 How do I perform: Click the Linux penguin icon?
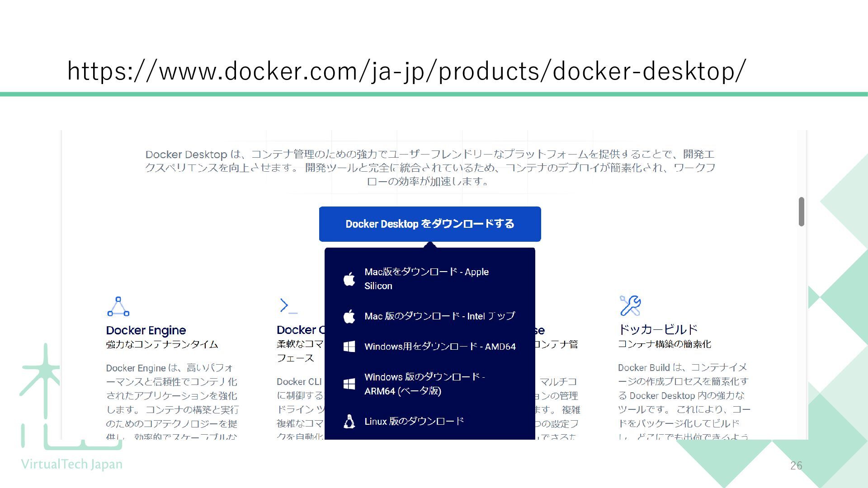[349, 422]
